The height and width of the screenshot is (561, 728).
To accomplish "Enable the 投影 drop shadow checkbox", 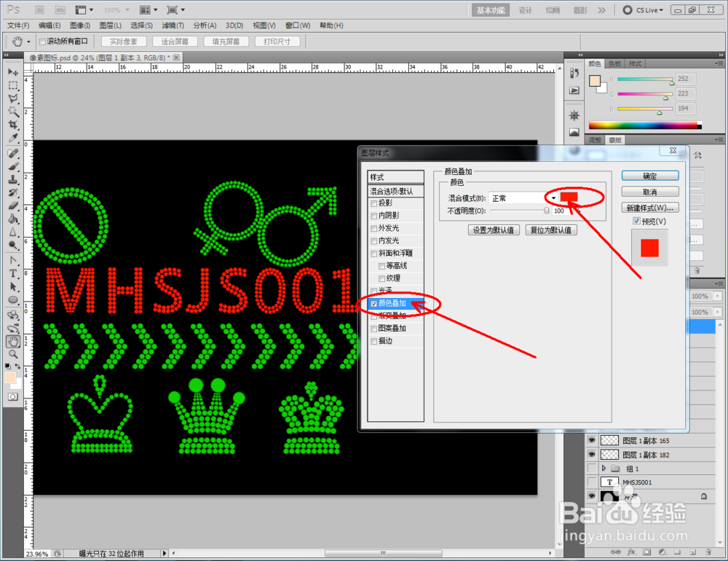I will point(373,203).
